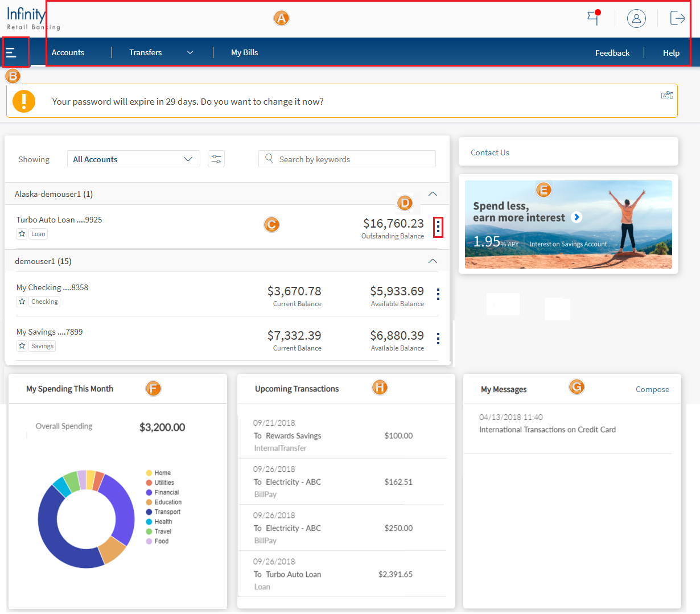The width and height of the screenshot is (700, 614).
Task: Open kebab menu for My Savings account
Action: pos(438,339)
